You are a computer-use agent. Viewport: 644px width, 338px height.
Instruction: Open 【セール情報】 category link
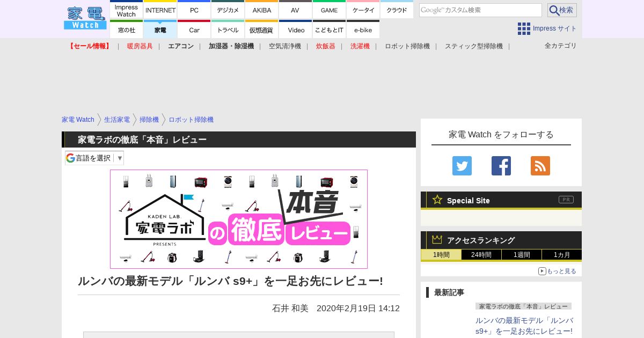[x=90, y=46]
